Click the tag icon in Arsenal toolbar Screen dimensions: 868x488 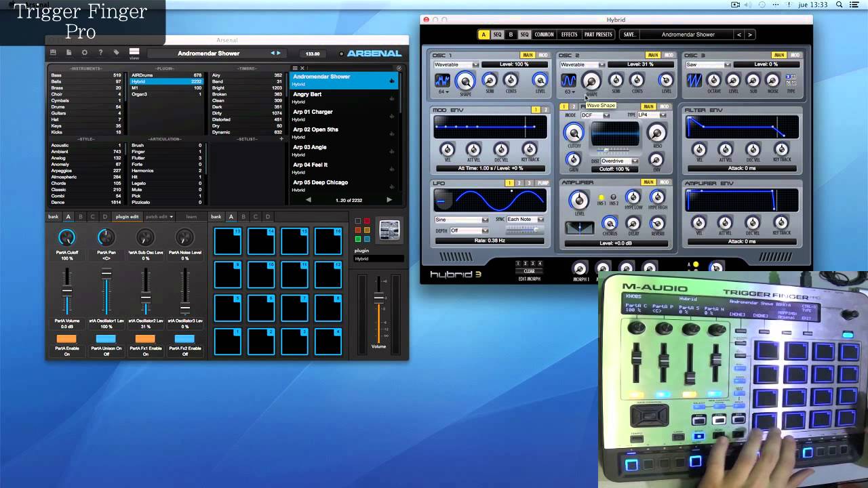(x=116, y=52)
